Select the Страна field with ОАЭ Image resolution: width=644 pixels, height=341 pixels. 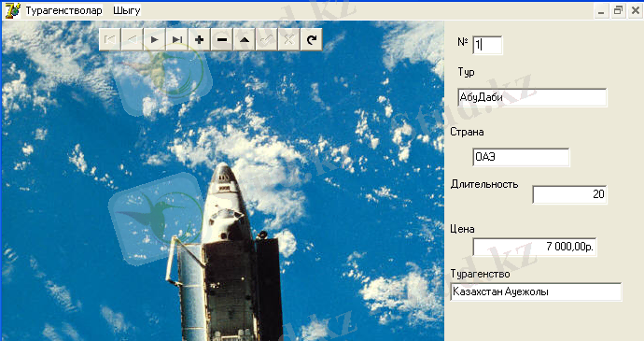521,157
